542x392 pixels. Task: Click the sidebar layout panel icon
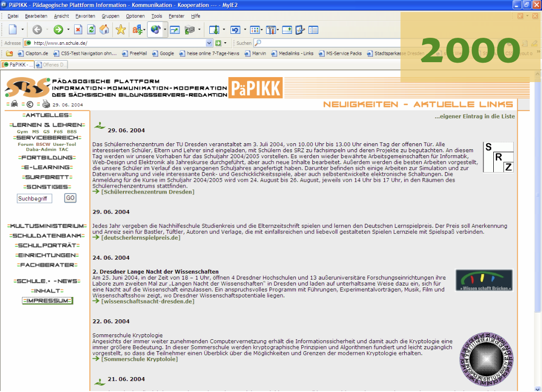click(313, 30)
